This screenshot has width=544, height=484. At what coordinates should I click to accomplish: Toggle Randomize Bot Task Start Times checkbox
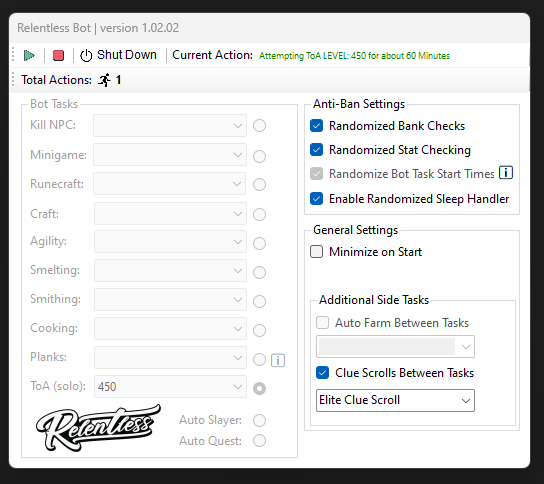click(316, 173)
